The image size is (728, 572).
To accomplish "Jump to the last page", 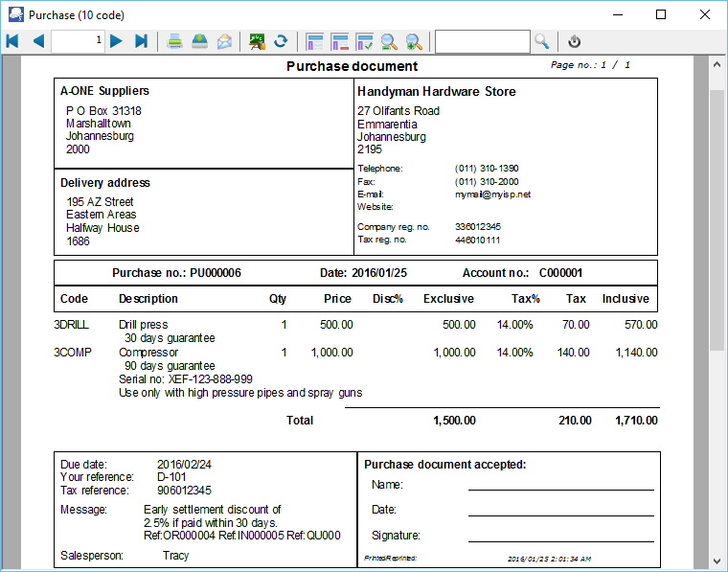I will tap(141, 41).
